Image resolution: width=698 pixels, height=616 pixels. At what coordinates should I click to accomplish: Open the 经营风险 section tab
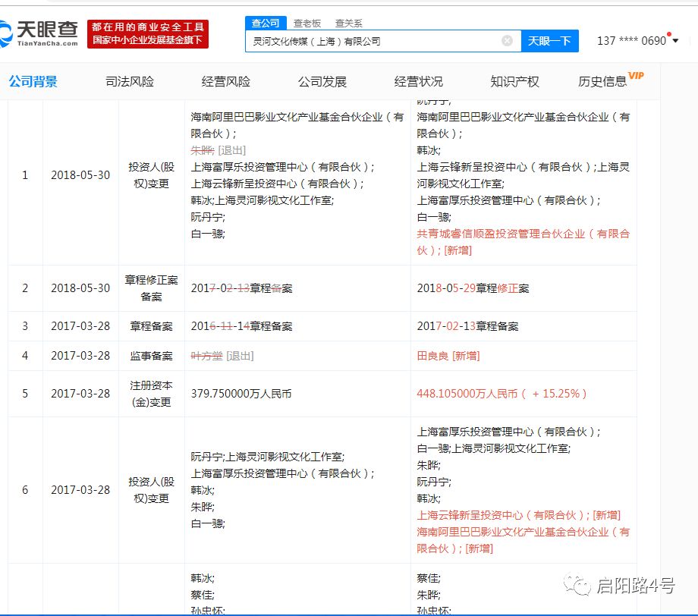tap(225, 81)
